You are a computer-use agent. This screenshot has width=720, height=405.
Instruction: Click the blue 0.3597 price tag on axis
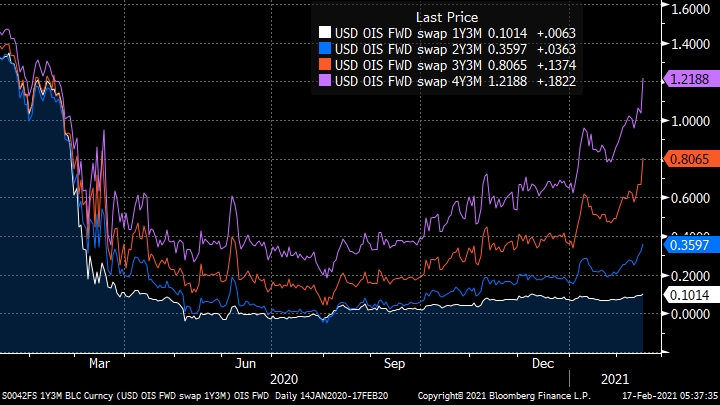691,244
